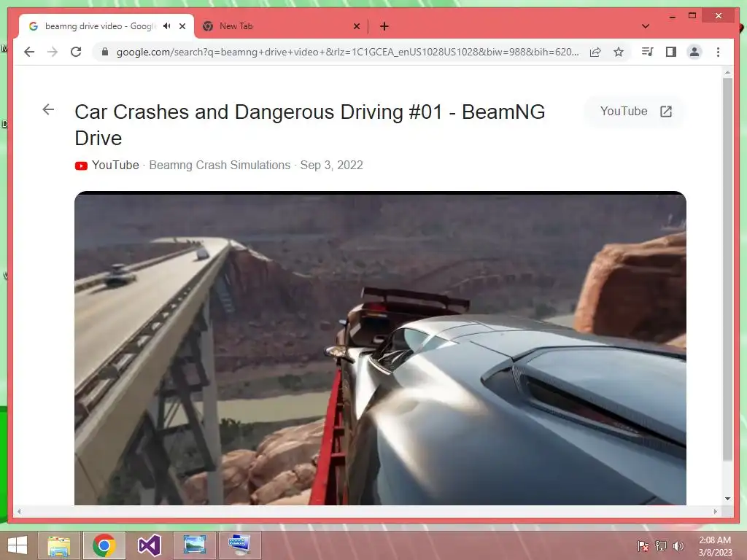Play the BeamNG video thumbnail

pyautogui.click(x=380, y=348)
